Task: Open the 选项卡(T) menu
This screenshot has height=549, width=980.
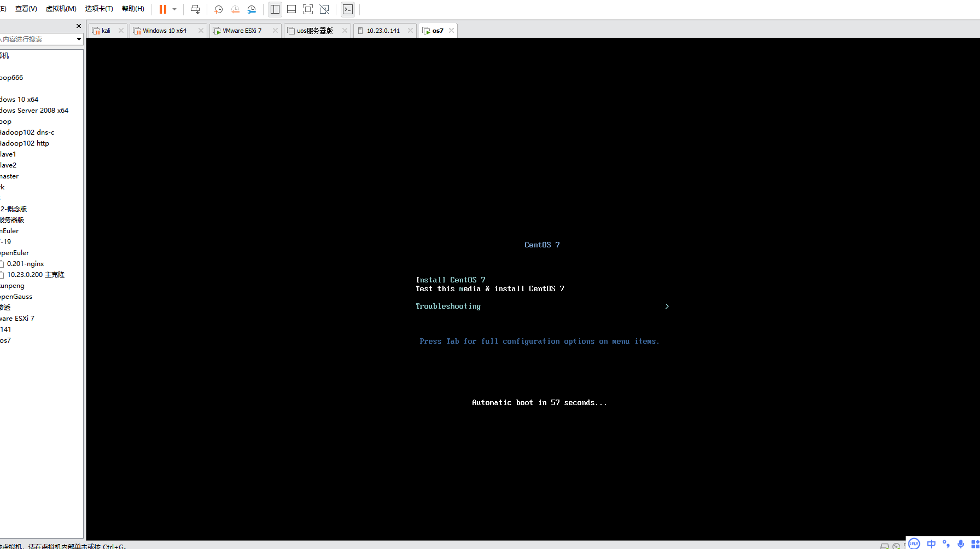Action: (99, 9)
